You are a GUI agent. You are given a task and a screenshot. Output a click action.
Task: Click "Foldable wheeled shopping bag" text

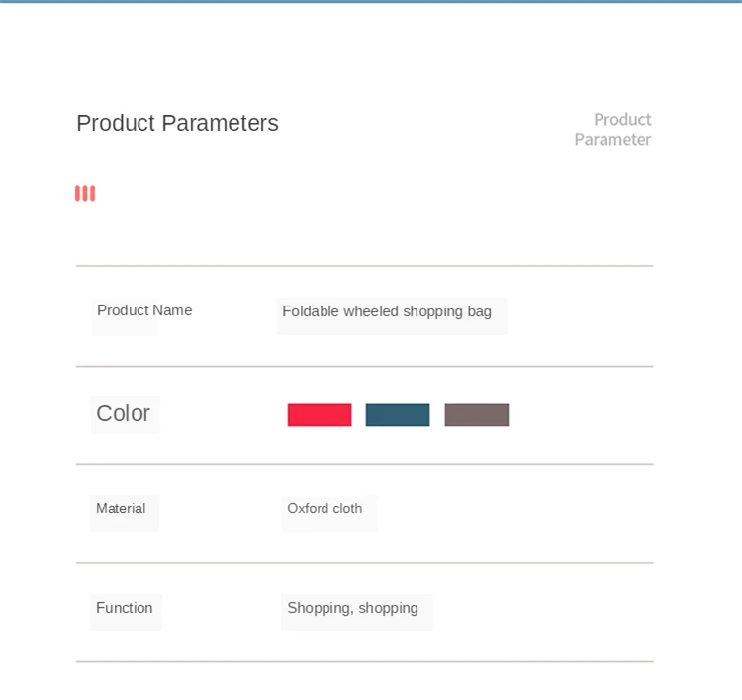pos(387,311)
